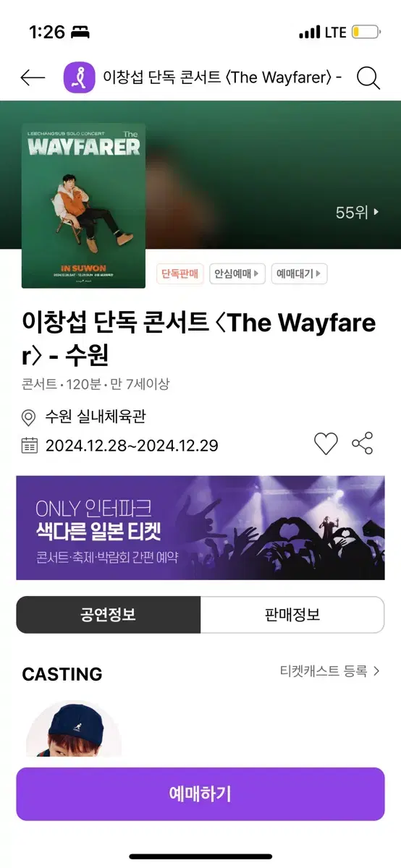Expand the 예매대기 tag
Screen dimensions: 401x868
300,274
